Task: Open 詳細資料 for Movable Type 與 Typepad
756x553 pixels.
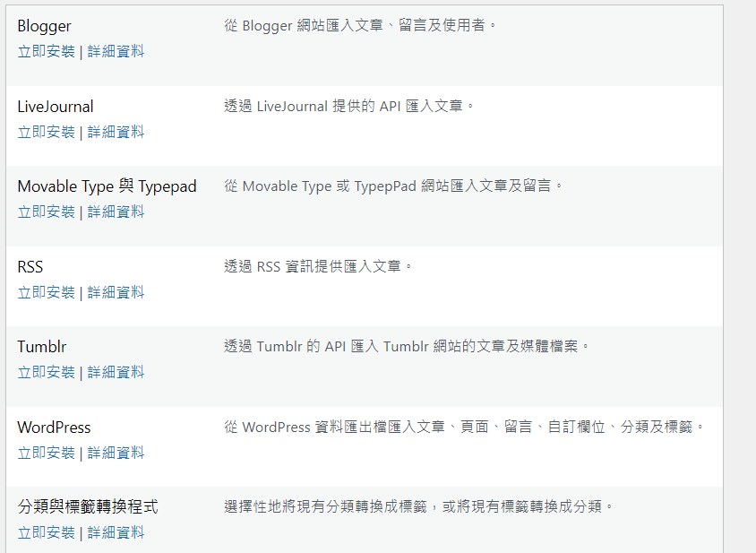Action: (x=116, y=212)
